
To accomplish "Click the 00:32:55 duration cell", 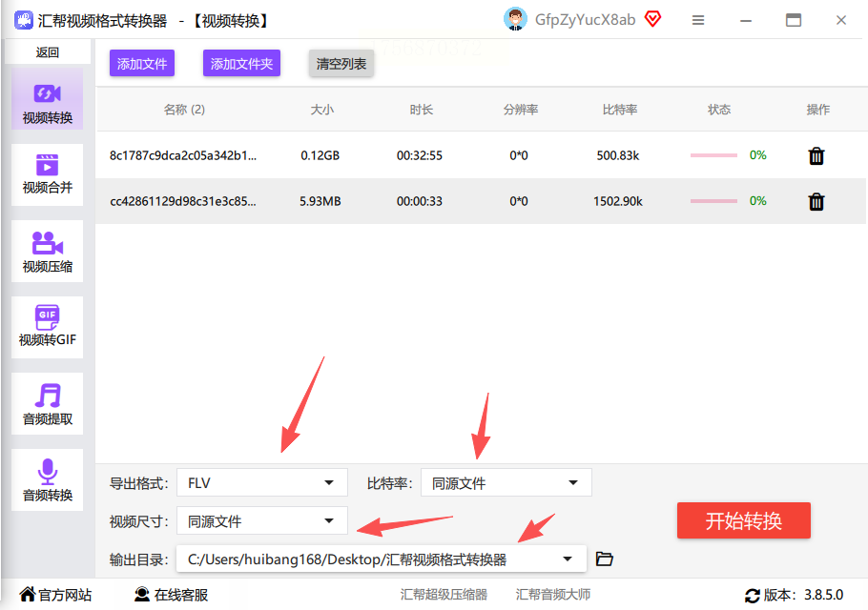I will [419, 155].
